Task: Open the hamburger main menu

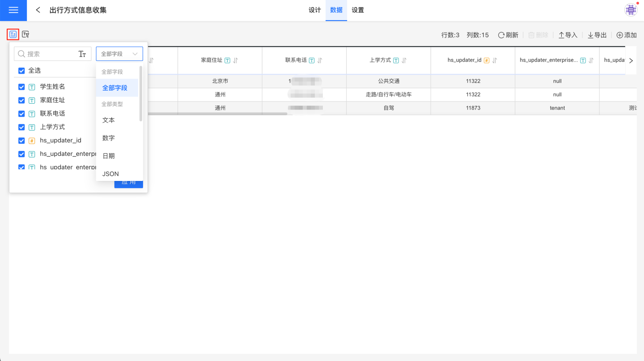Action: pyautogui.click(x=13, y=10)
